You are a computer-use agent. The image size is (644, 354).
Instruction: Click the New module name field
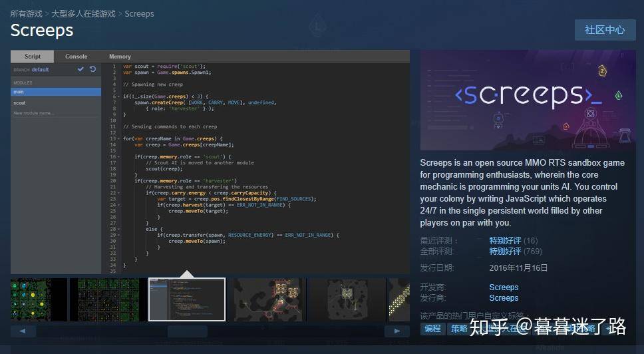(56, 113)
